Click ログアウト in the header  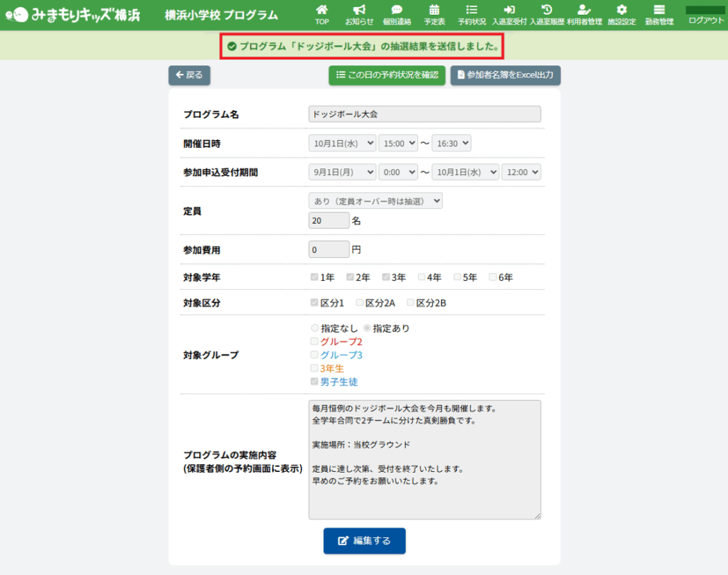[x=706, y=21]
